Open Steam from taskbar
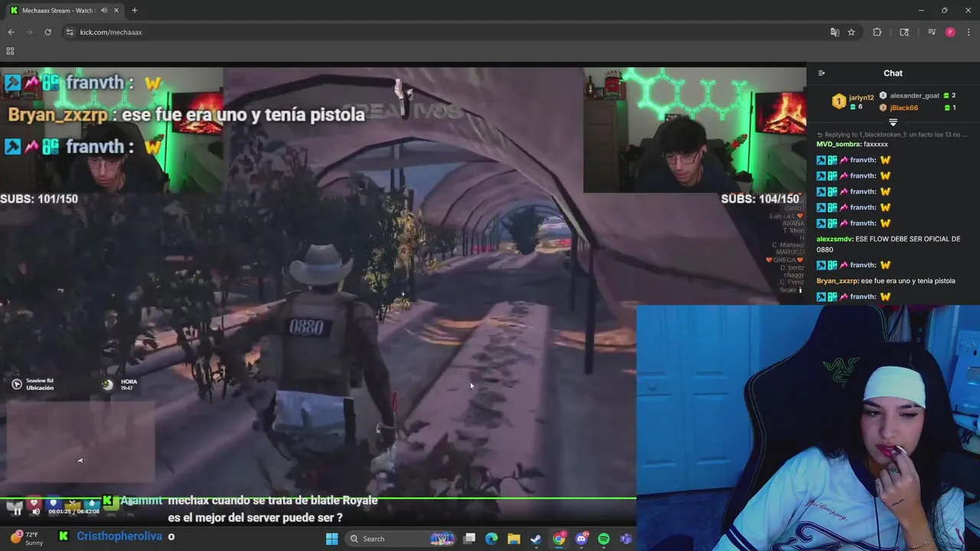The image size is (980, 551). [536, 539]
